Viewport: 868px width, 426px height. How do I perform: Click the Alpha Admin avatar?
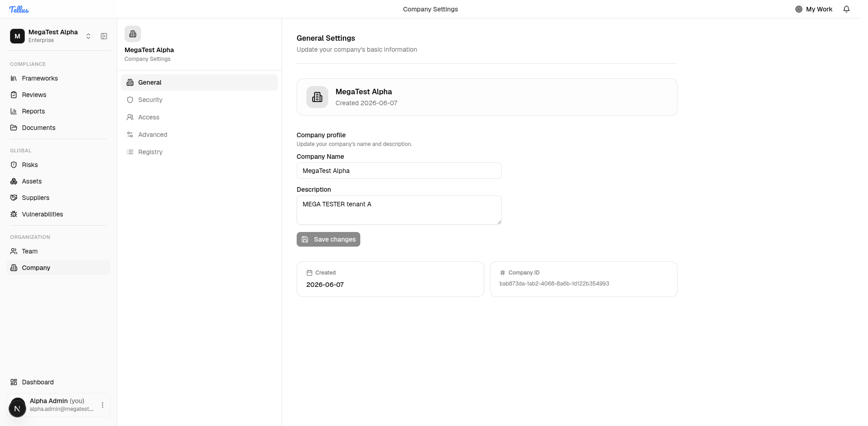17,408
